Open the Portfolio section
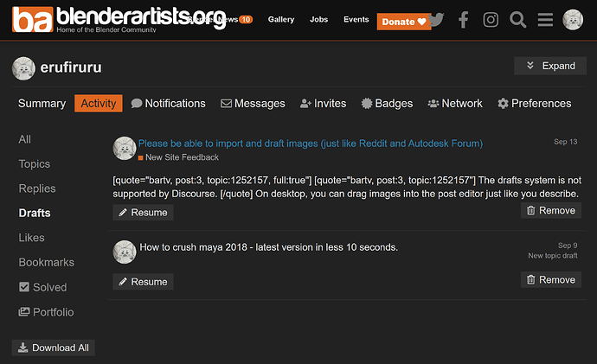The height and width of the screenshot is (364, 597). tap(46, 312)
